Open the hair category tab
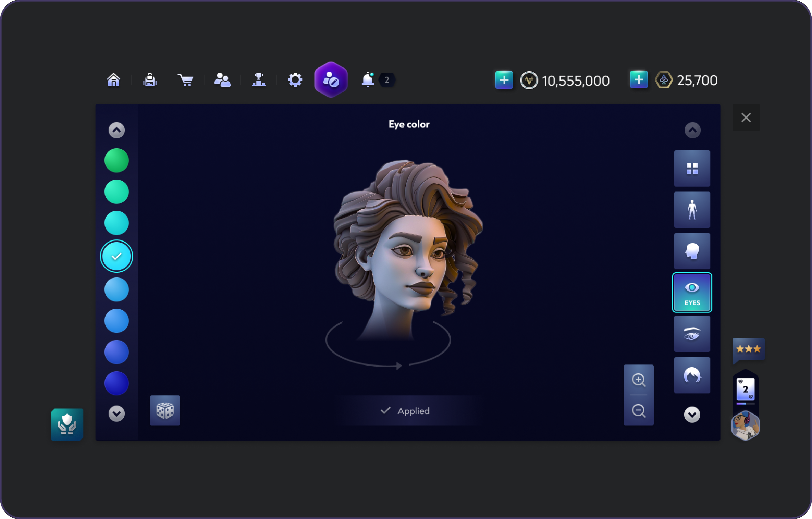 point(692,375)
